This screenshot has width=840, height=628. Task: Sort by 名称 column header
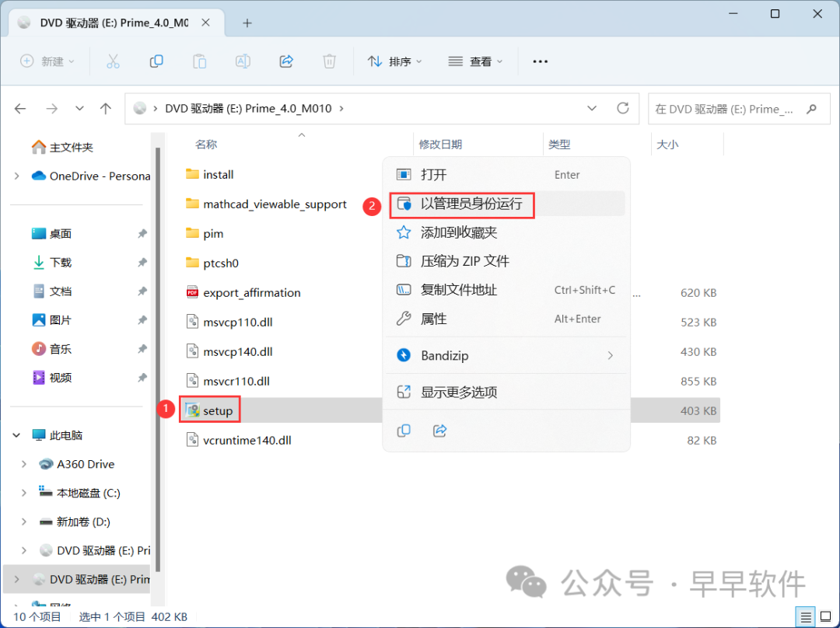click(206, 145)
